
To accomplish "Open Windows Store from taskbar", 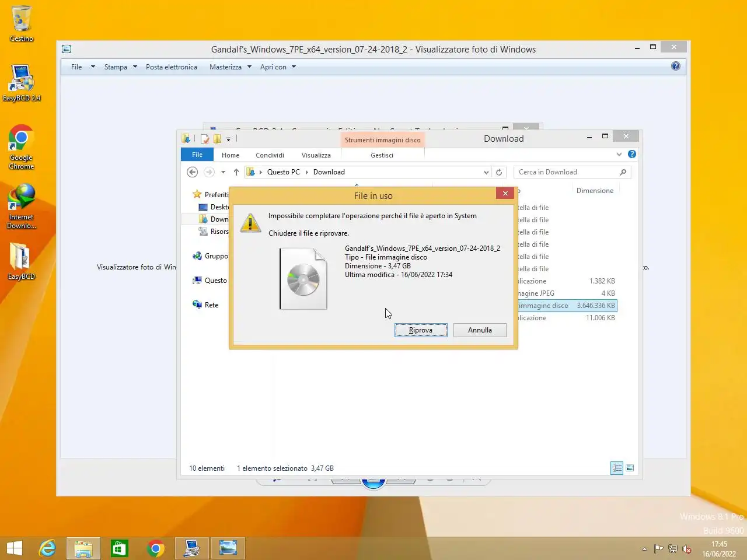I will 120,548.
